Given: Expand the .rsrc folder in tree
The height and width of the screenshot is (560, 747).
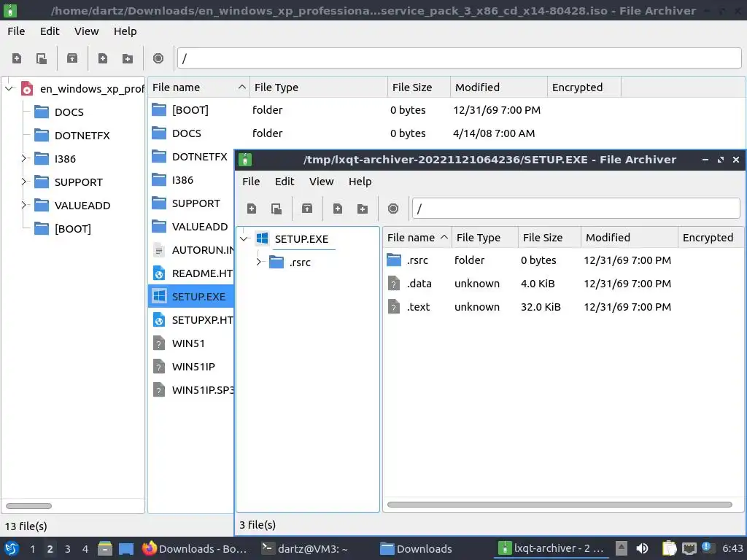Looking at the screenshot, I should (x=258, y=262).
